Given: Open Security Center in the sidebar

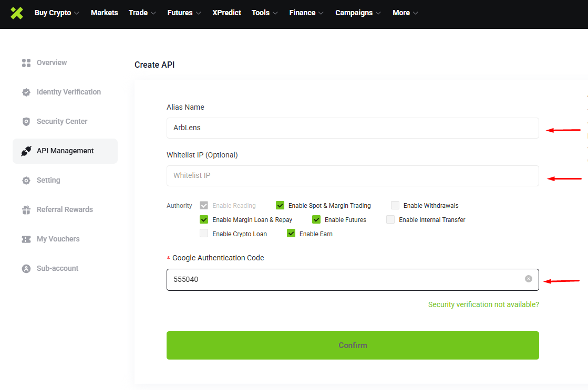Looking at the screenshot, I should tap(62, 121).
